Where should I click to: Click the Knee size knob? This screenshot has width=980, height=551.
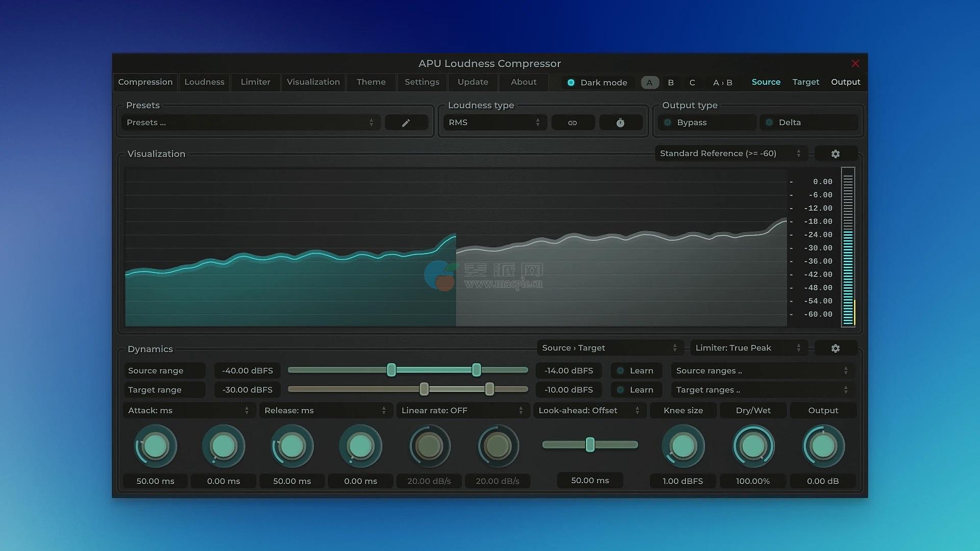click(683, 447)
